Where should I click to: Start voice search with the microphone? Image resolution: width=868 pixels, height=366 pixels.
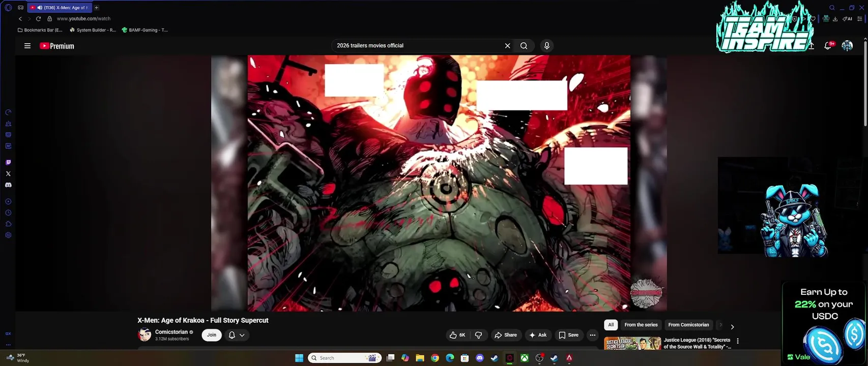click(547, 46)
